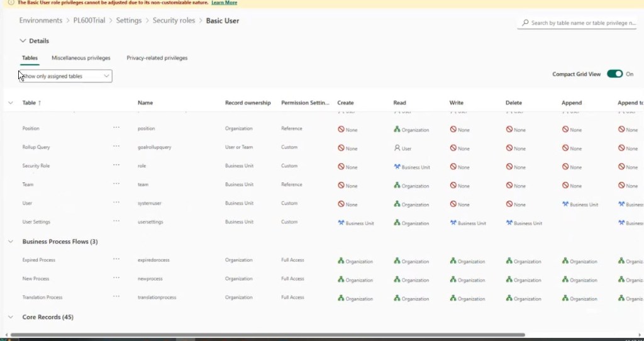Switch to the Miscellaneous privileges tab
This screenshot has width=644, height=341.
[x=81, y=58]
